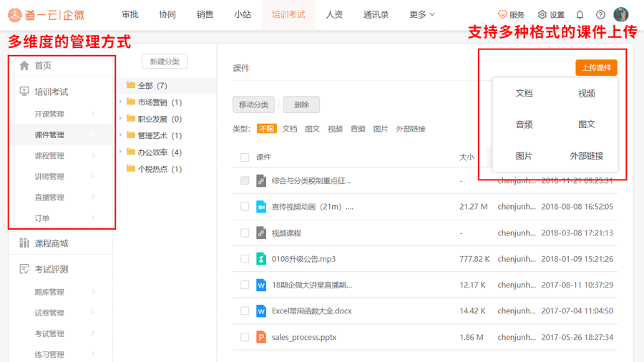644x362 pixels.
Task: Open the 更多 dropdown in top navigation
Action: [422, 15]
